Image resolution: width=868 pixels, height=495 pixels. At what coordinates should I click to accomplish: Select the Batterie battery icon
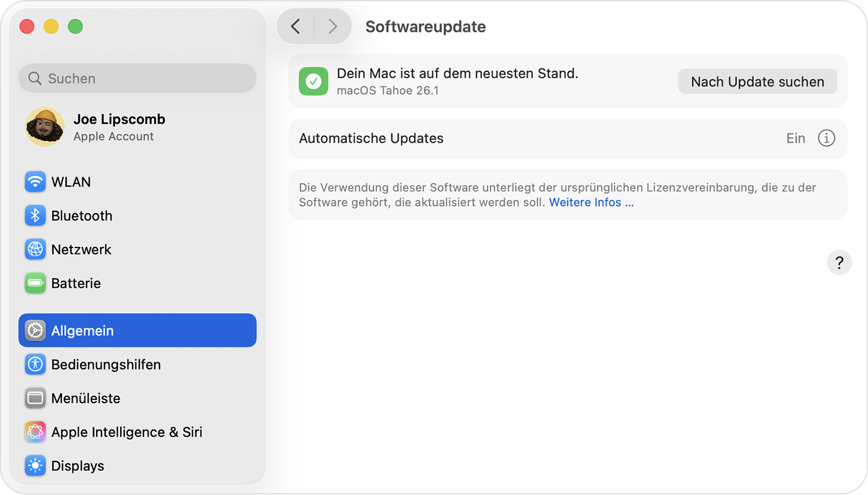click(x=35, y=283)
